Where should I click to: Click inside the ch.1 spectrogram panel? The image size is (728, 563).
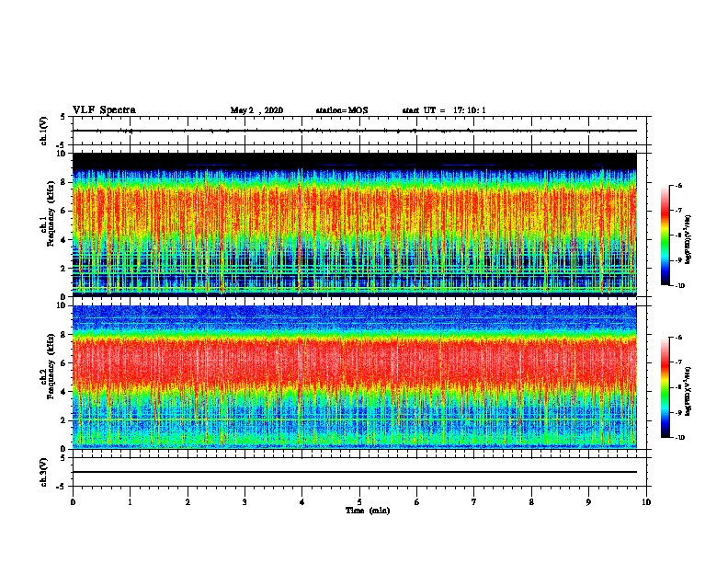pyautogui.click(x=355, y=224)
